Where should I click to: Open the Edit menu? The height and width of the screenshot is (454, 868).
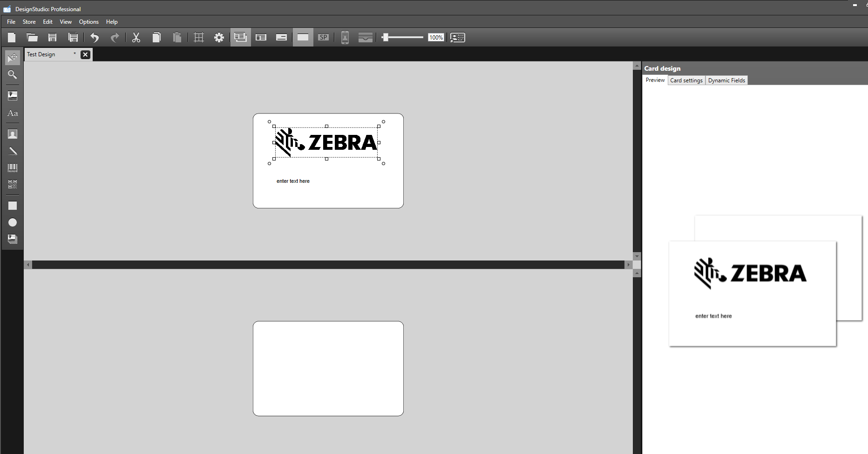tap(47, 22)
